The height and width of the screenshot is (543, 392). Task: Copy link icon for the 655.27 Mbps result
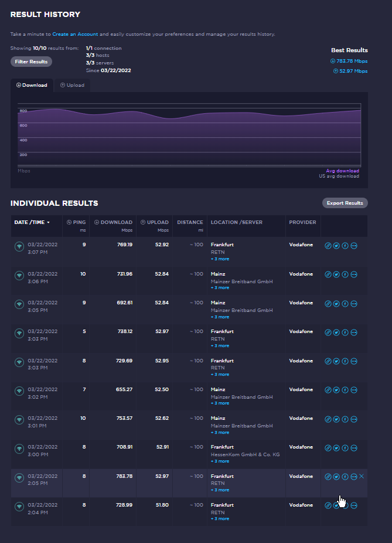[328, 390]
